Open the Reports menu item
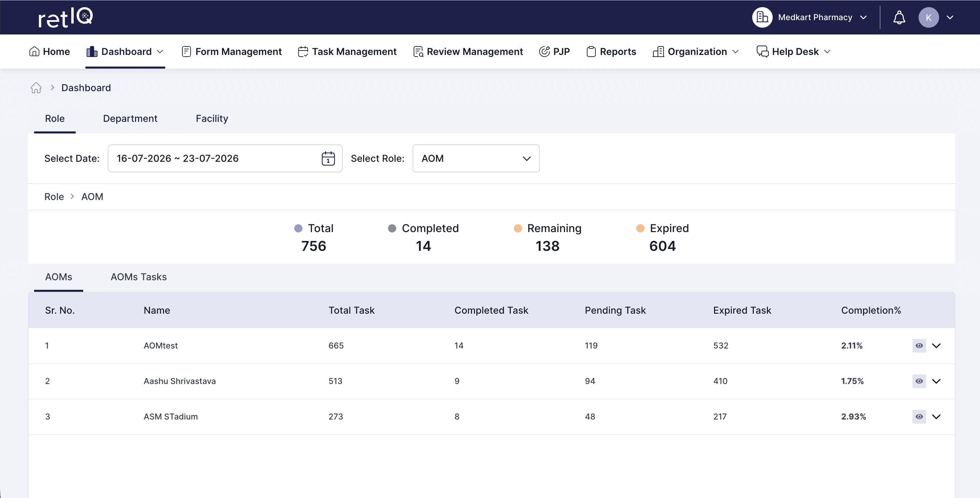Image resolution: width=980 pixels, height=498 pixels. coord(611,52)
